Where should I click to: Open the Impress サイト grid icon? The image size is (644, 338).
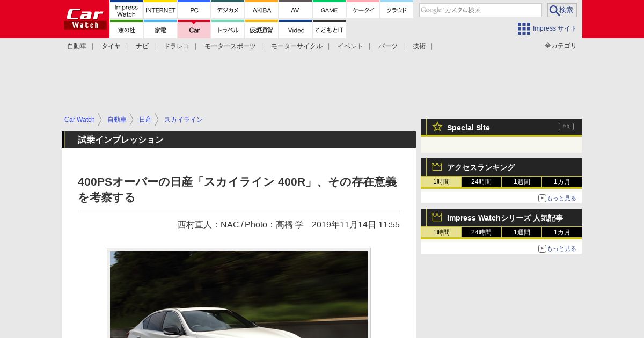524,28
